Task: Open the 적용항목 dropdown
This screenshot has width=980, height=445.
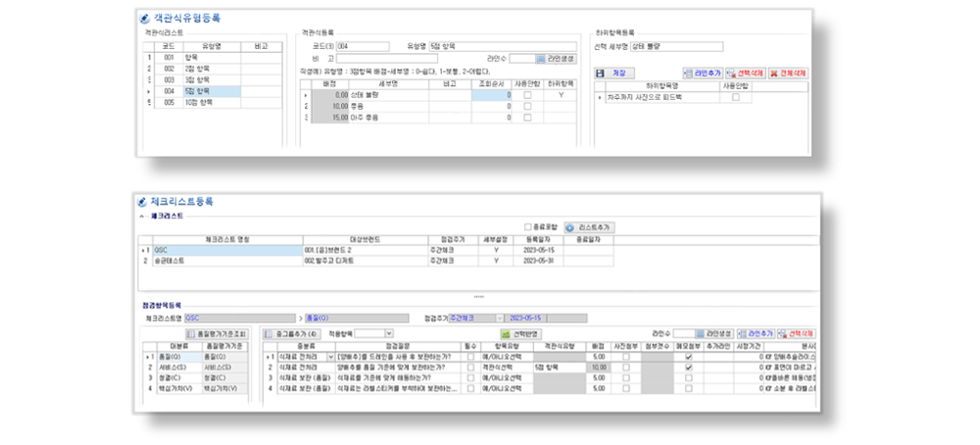Action: 389,333
